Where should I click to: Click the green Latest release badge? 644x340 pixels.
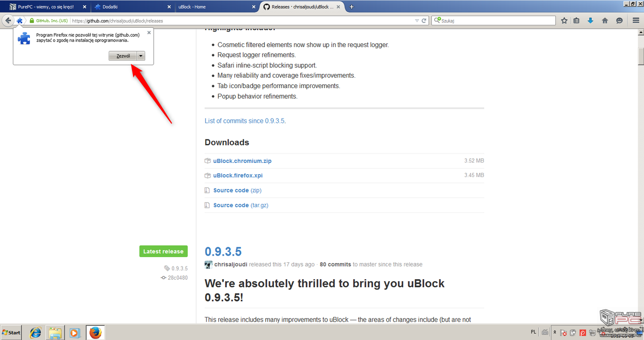click(x=164, y=251)
